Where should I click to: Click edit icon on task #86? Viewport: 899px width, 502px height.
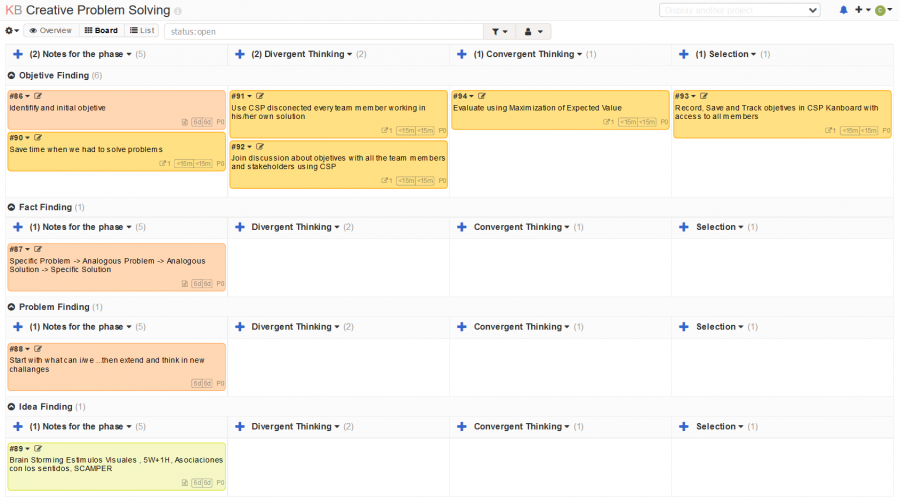[38, 96]
